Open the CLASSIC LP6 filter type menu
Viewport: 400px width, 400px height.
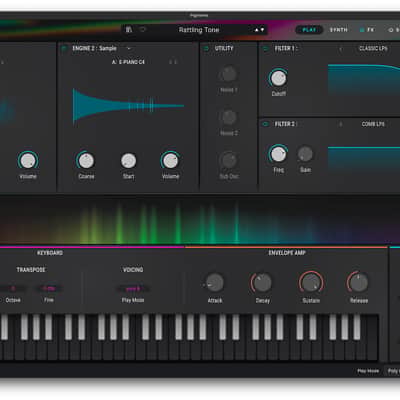pos(373,49)
